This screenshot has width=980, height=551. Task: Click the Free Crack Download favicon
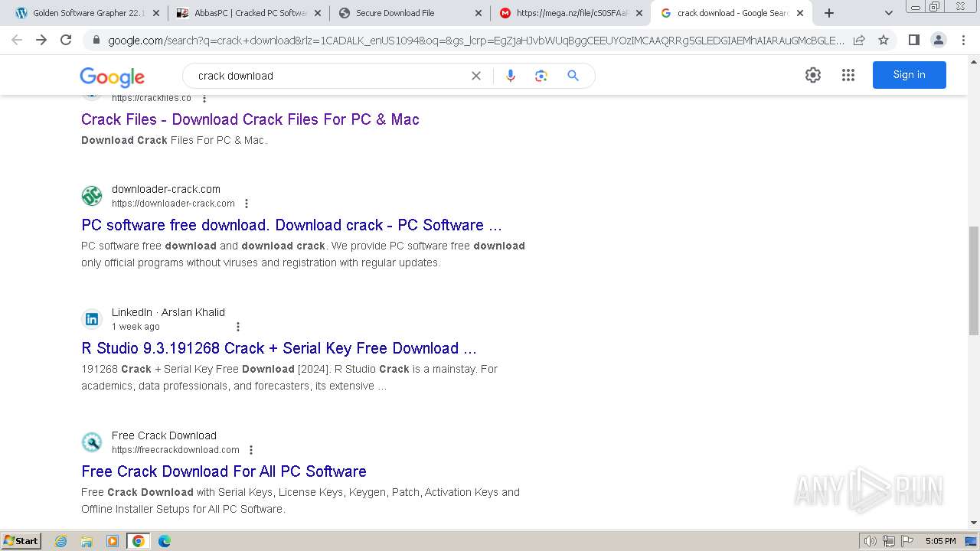pyautogui.click(x=92, y=442)
